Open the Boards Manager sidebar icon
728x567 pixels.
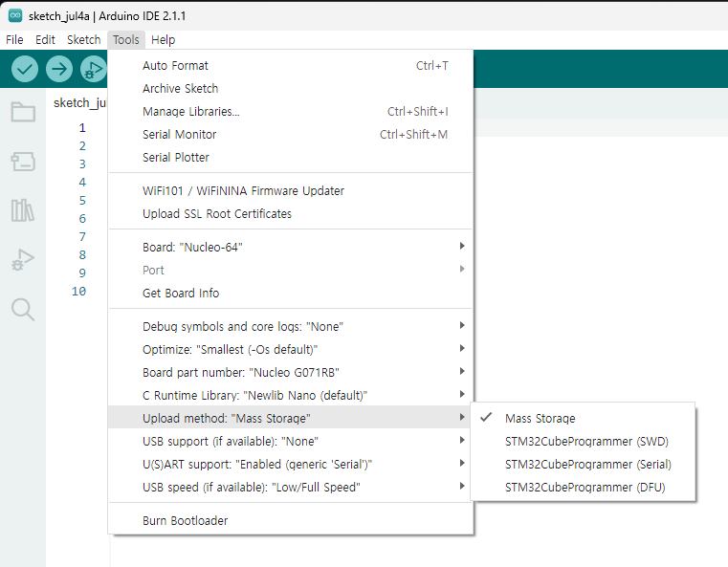[23, 162]
